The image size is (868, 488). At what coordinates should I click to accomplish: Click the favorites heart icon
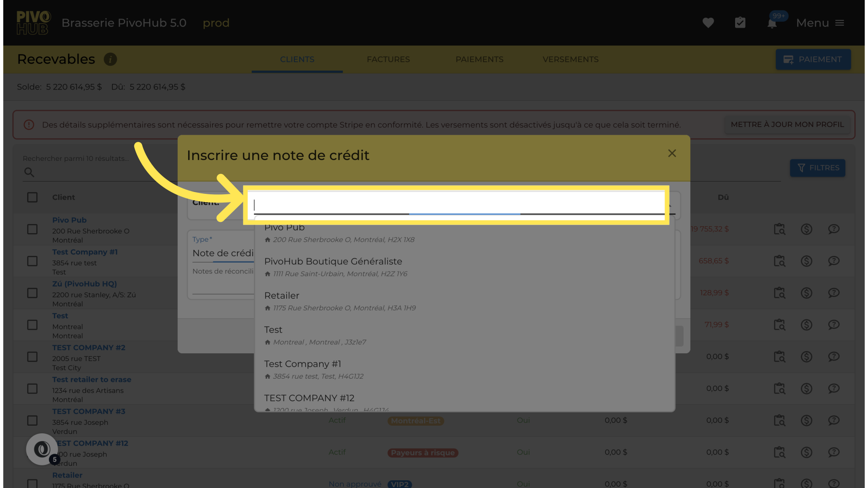[x=708, y=23]
